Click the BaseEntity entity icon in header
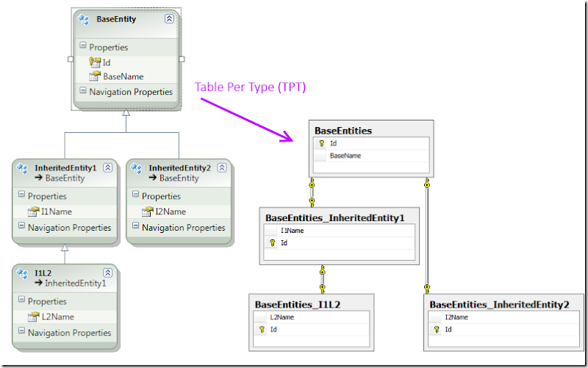This screenshot has height=368, width=588. [84, 19]
